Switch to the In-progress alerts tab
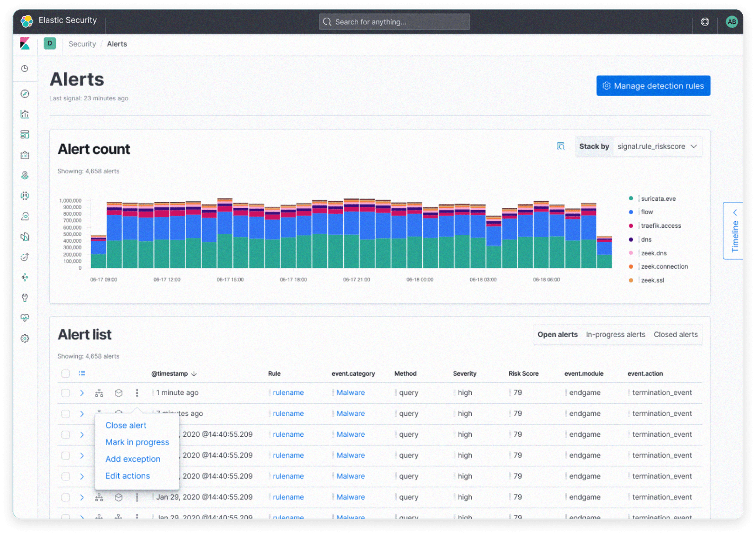 click(615, 335)
